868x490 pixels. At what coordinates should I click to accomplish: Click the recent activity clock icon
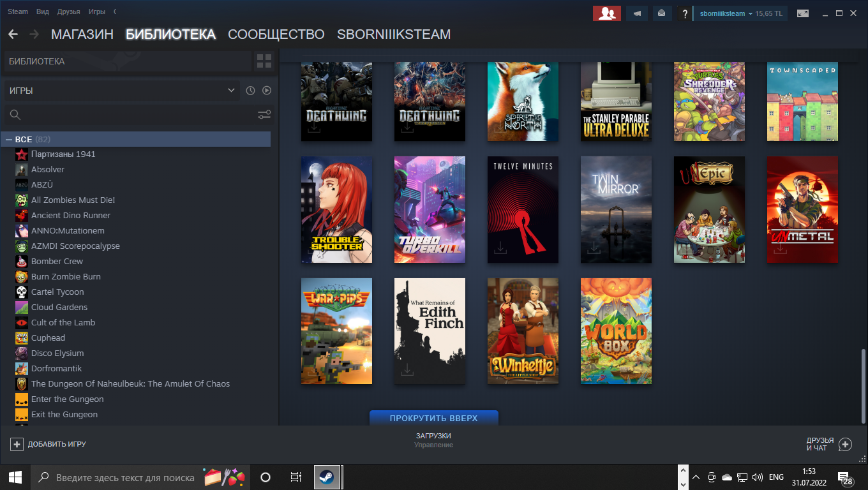tap(250, 91)
